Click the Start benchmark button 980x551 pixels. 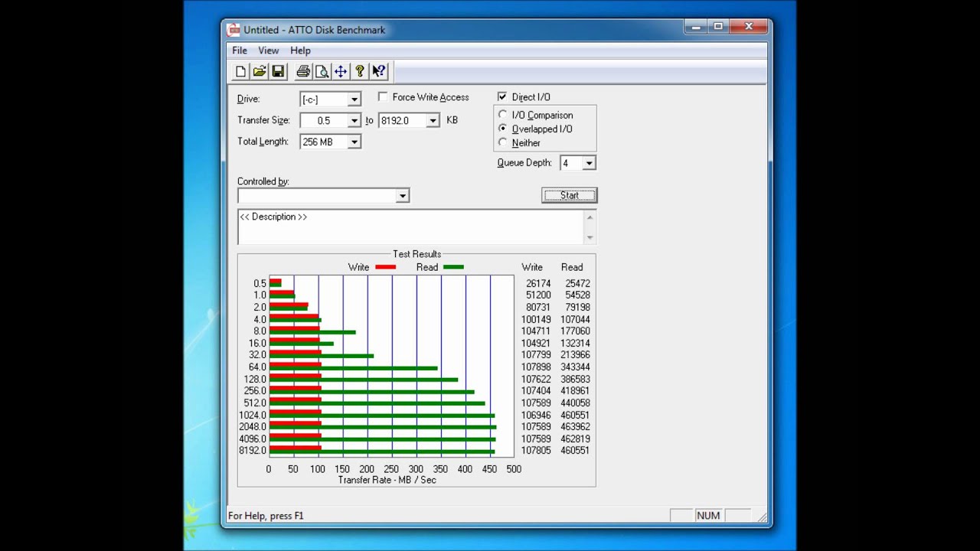(569, 195)
